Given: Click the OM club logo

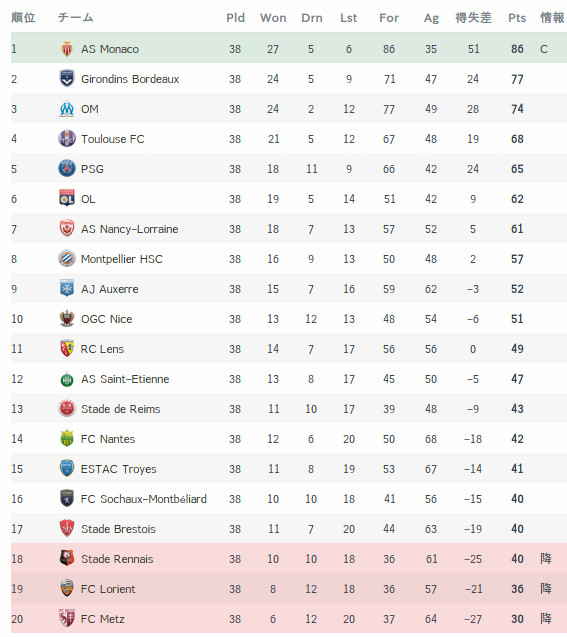Looking at the screenshot, I should click(67, 109).
